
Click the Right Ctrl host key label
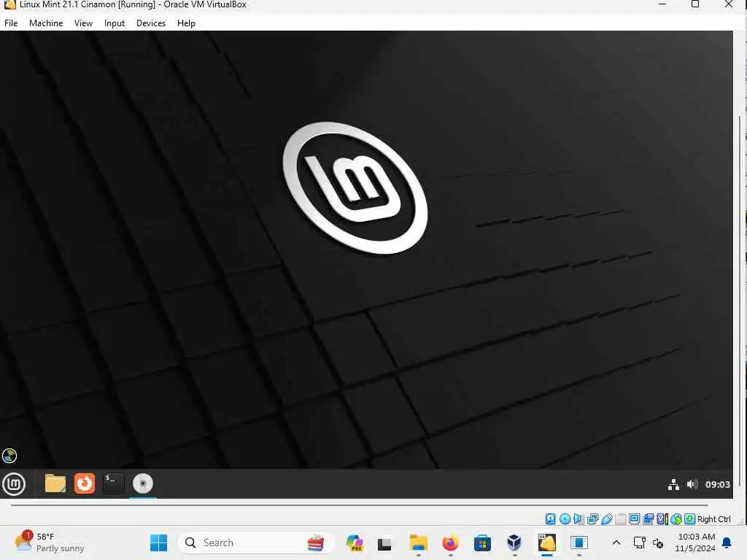(713, 519)
